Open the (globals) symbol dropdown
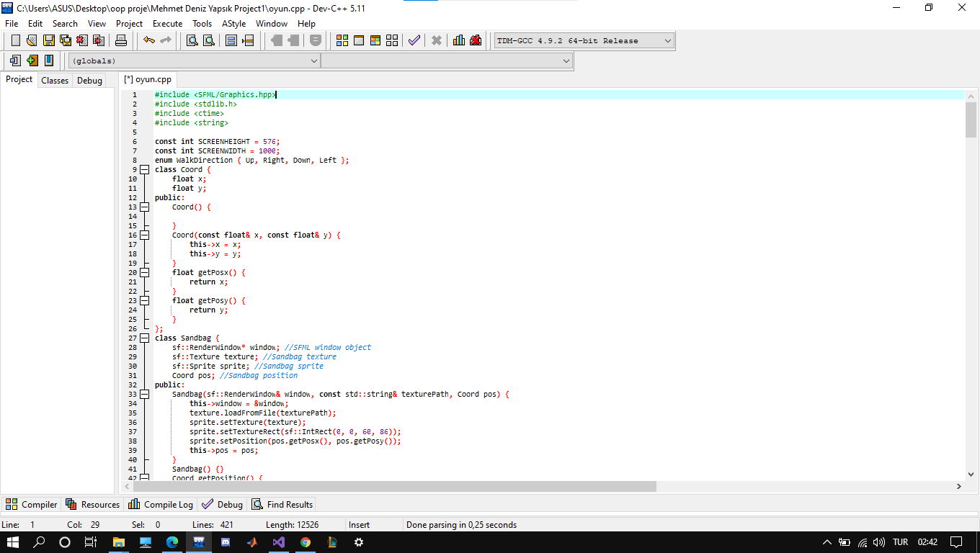Viewport: 980px width, 553px height. click(313, 60)
